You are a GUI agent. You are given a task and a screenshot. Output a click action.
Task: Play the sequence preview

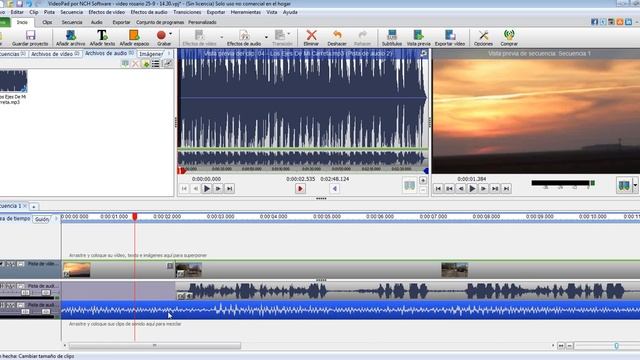pos(472,189)
